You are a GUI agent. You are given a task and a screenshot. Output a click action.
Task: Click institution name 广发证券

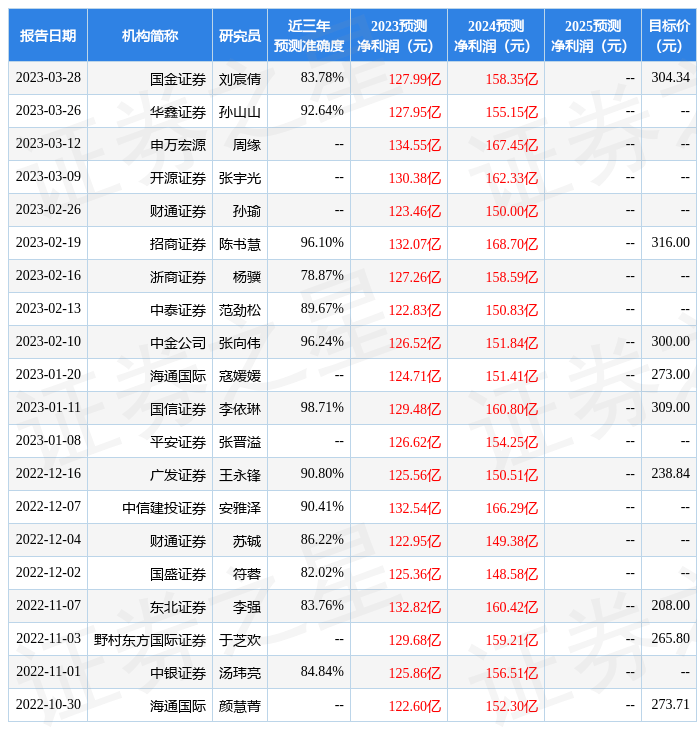pyautogui.click(x=178, y=476)
